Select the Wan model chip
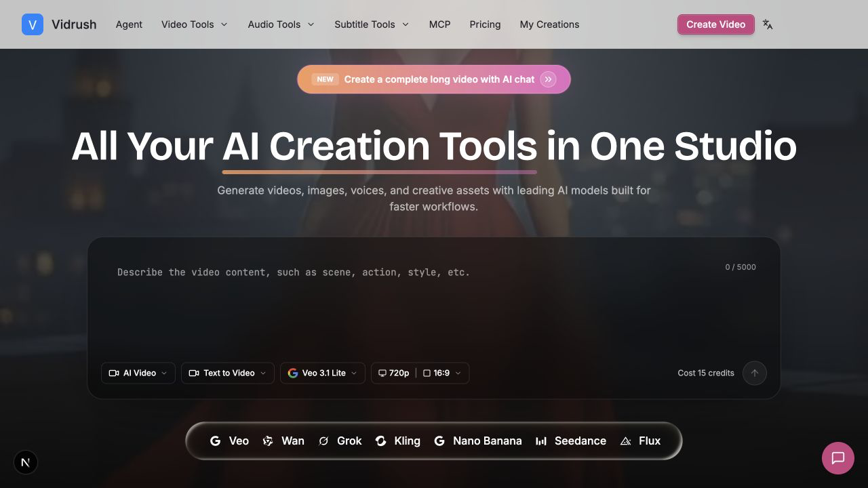This screenshot has height=488, width=868. (x=283, y=441)
